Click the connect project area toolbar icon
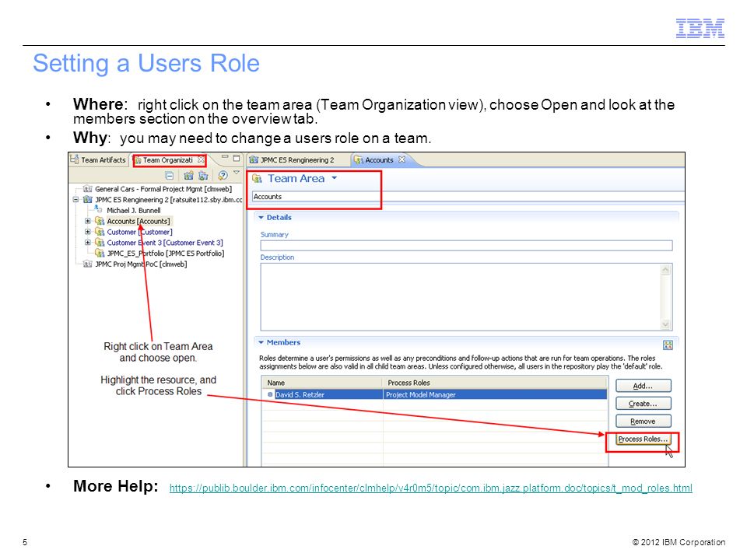747x560 pixels. pos(203,176)
